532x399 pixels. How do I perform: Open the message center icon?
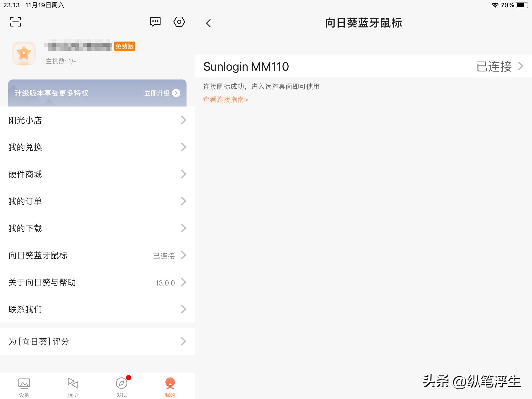click(155, 22)
